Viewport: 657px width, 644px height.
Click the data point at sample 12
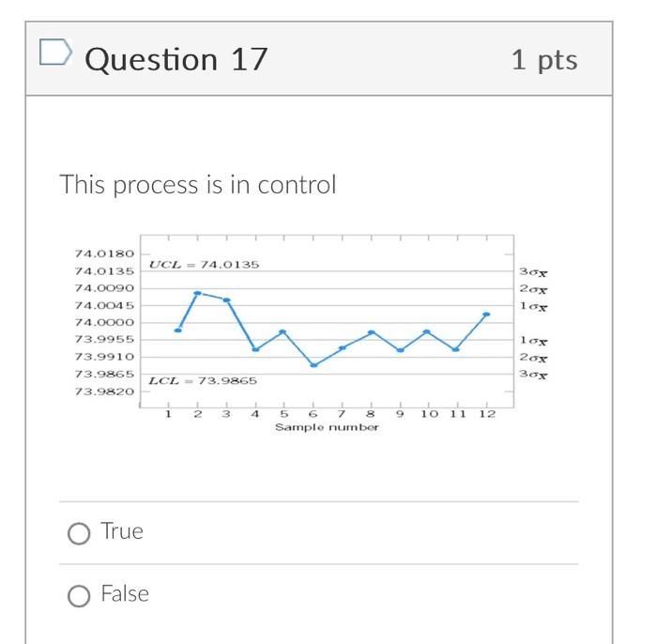(x=486, y=314)
